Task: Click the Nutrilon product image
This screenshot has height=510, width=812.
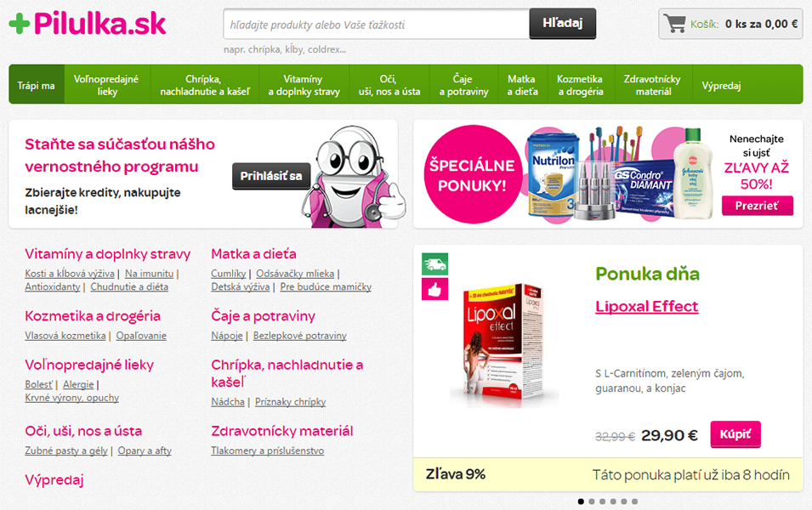Action: click(x=552, y=175)
